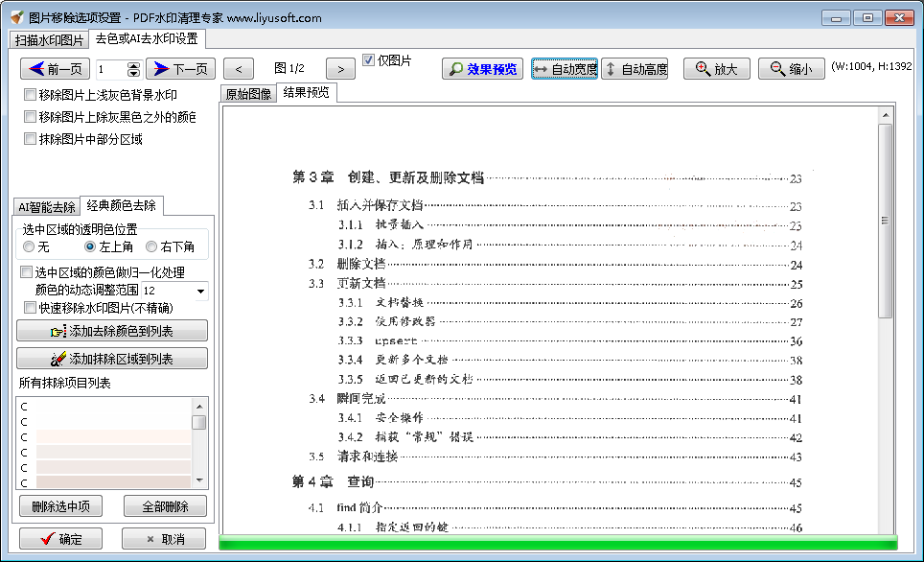This screenshot has height=562, width=924.
Task: Click the 自动宽度 auto-width icon
Action: coord(542,69)
